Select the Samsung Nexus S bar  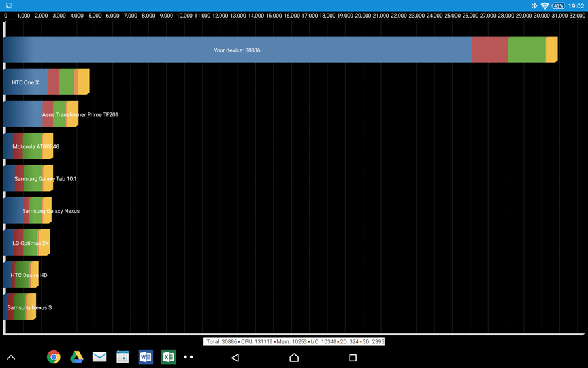pos(20,307)
